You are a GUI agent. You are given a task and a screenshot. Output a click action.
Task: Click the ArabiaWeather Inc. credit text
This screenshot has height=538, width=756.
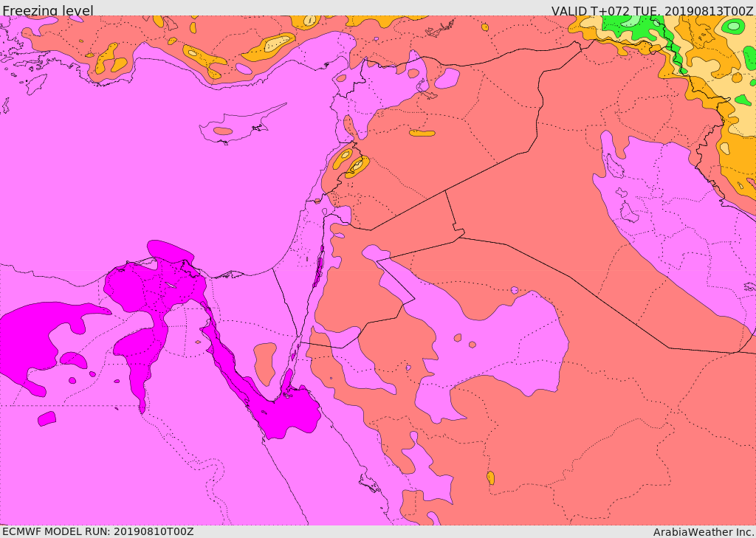pyautogui.click(x=704, y=532)
